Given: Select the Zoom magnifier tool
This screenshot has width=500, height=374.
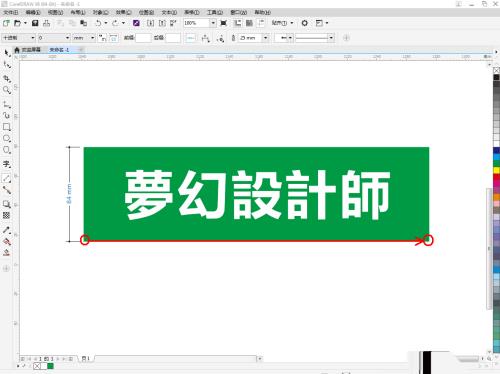Looking at the screenshot, I should point(7,90).
